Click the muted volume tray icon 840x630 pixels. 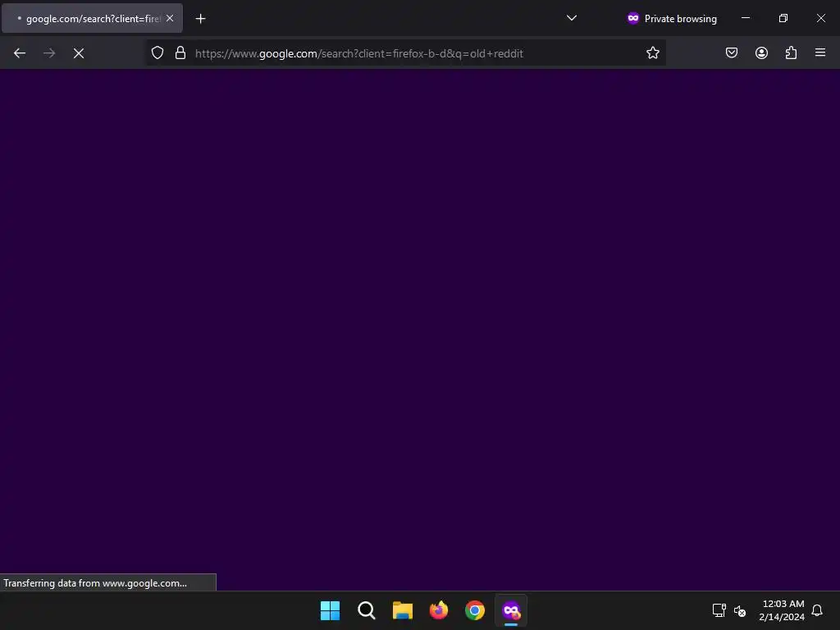pos(740,610)
